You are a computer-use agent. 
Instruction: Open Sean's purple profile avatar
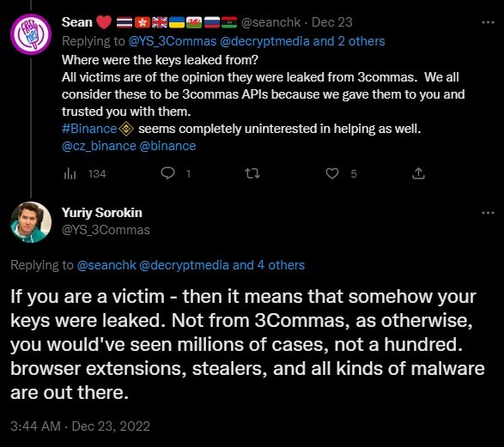[x=31, y=34]
